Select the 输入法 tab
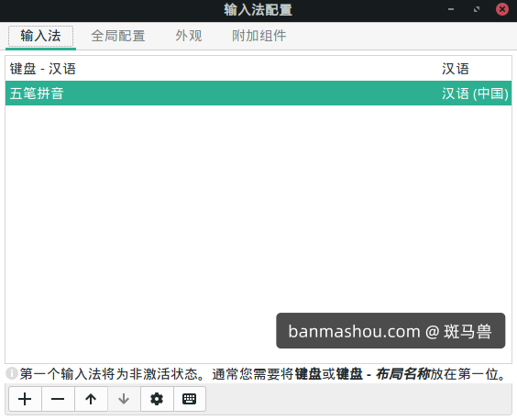This screenshot has width=517, height=420. 40,36
